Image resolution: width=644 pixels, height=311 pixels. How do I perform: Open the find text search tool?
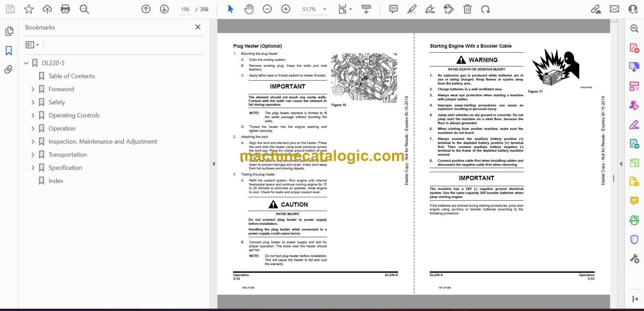[x=84, y=9]
